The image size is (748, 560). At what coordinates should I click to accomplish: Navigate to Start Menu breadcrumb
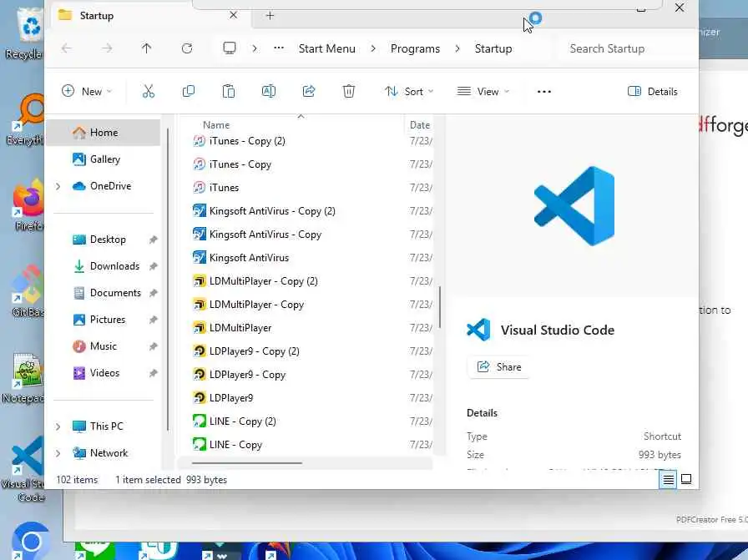(326, 48)
